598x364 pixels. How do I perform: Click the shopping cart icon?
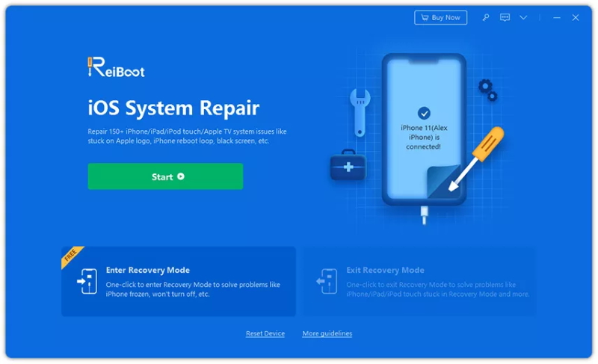(x=425, y=17)
